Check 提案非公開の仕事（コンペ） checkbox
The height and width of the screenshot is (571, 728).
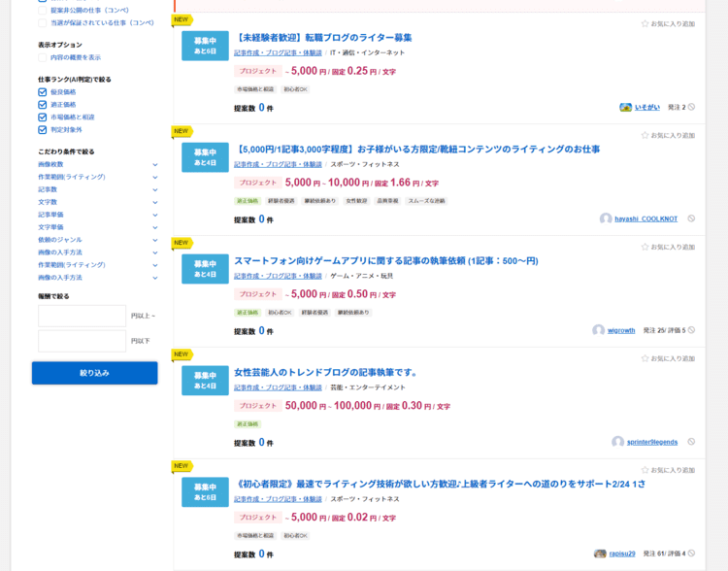(x=43, y=11)
